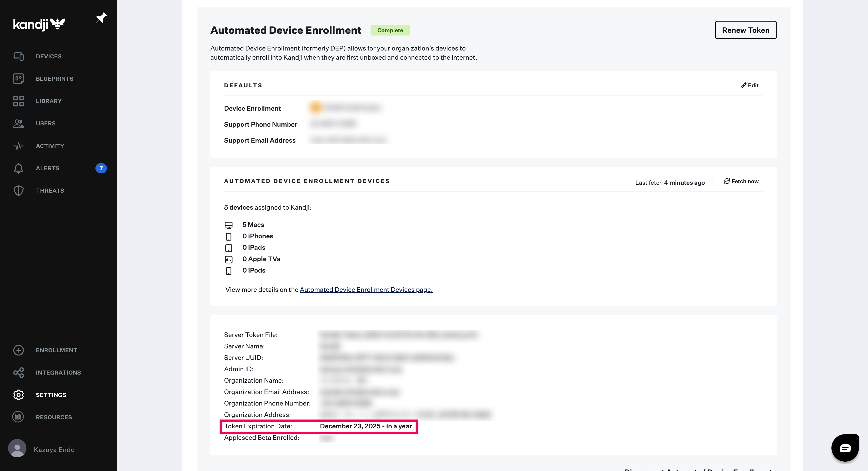The height and width of the screenshot is (471, 868).
Task: Click the refresh icon beside Fetch now
Action: pos(727,181)
